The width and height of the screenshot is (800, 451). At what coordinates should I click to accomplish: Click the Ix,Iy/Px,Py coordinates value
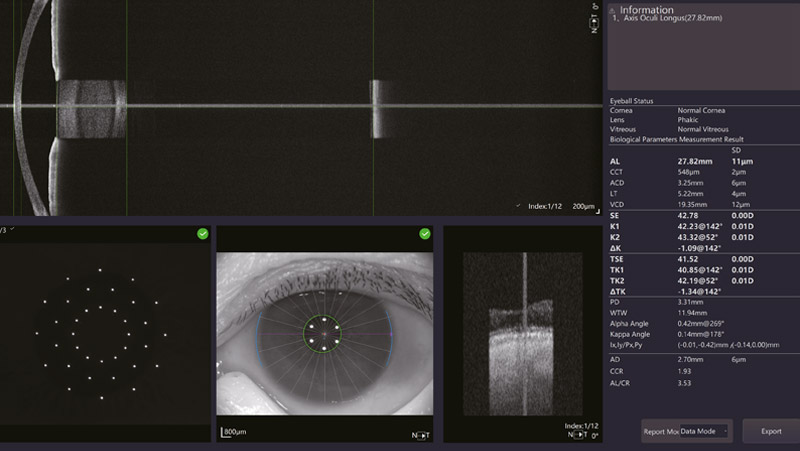click(728, 345)
